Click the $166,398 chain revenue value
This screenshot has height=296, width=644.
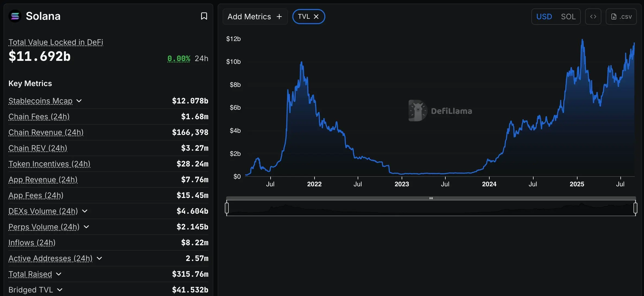(190, 132)
